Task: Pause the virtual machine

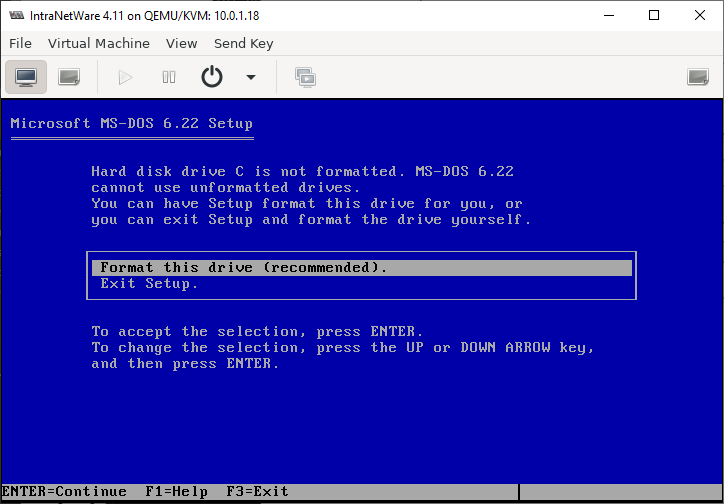Action: [x=169, y=77]
